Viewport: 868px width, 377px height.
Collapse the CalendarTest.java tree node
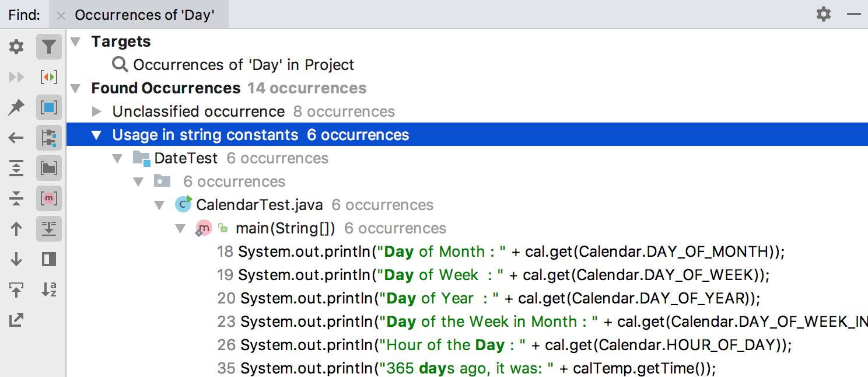(x=159, y=205)
